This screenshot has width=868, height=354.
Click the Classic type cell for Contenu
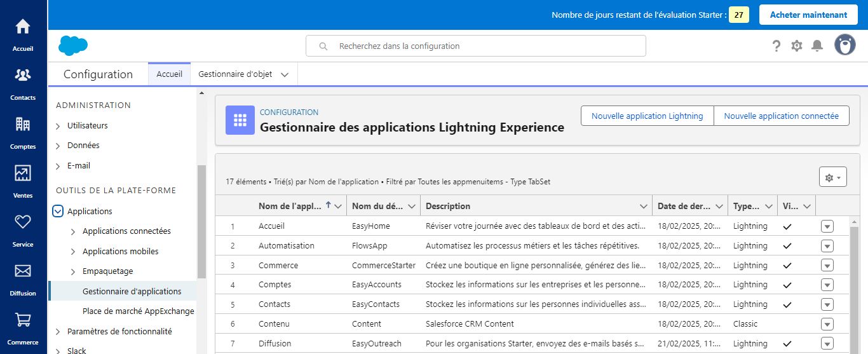pos(745,323)
